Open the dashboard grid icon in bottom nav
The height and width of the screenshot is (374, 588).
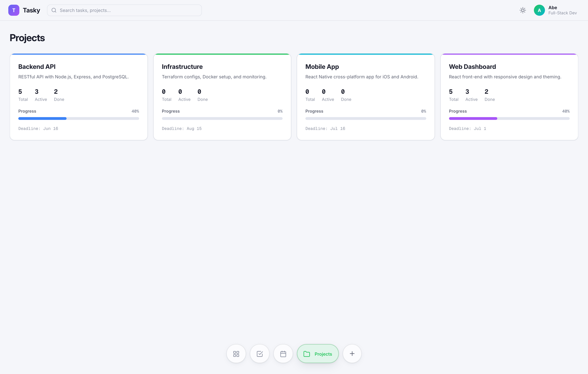(x=236, y=354)
